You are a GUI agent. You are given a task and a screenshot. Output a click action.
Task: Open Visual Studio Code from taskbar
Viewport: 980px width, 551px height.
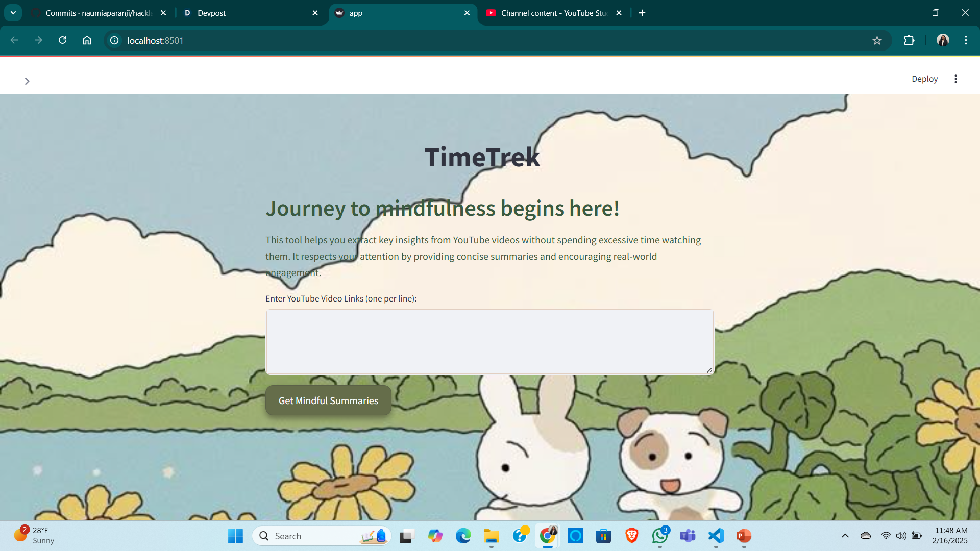716,536
